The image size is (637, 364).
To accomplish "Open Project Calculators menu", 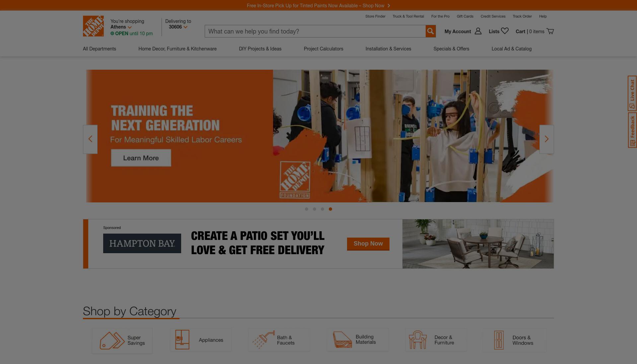I will 323,49.
